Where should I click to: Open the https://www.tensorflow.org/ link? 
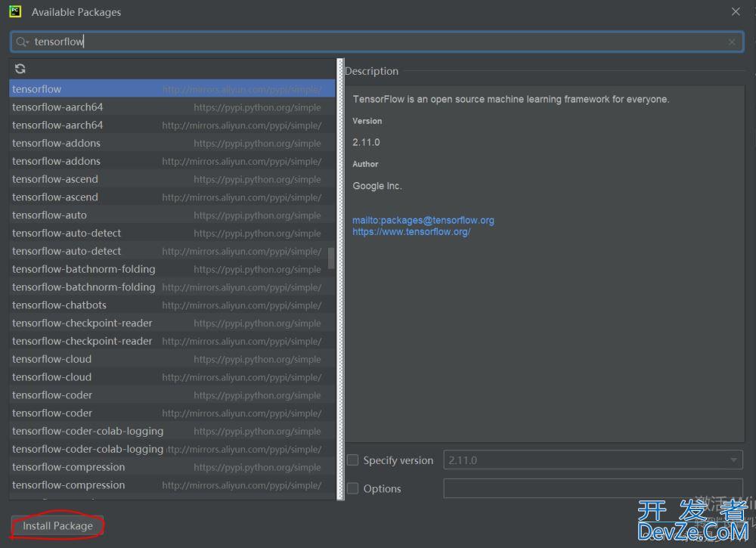(411, 232)
